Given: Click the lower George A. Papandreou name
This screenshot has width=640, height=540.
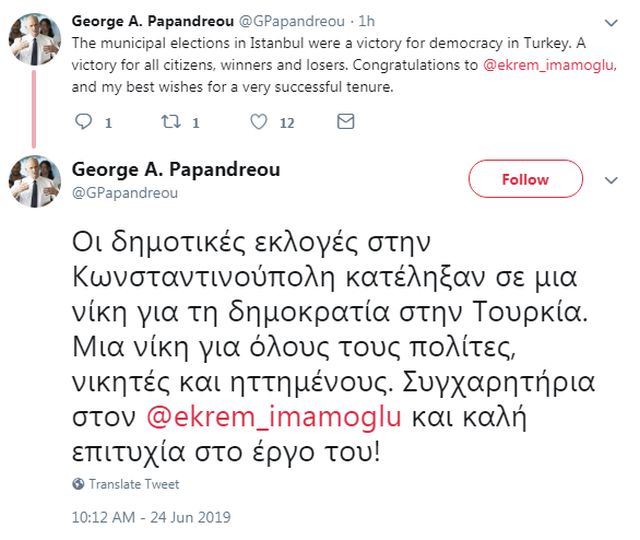Looking at the screenshot, I should 176,170.
